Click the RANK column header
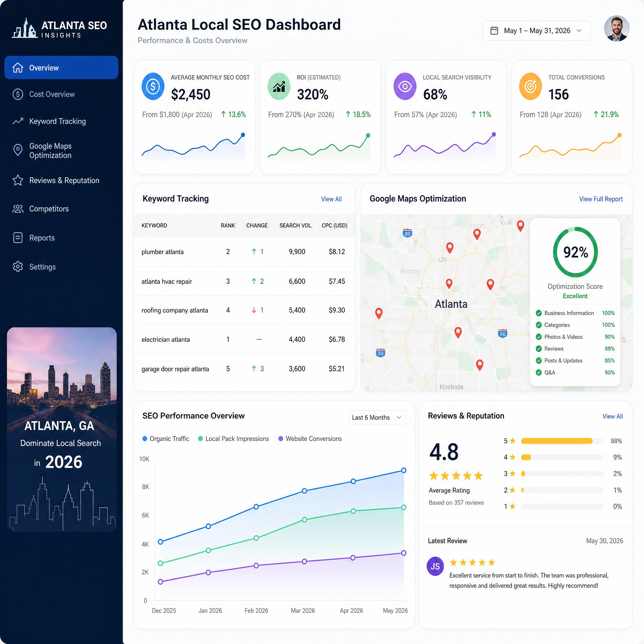The width and height of the screenshot is (644, 644). pos(228,225)
